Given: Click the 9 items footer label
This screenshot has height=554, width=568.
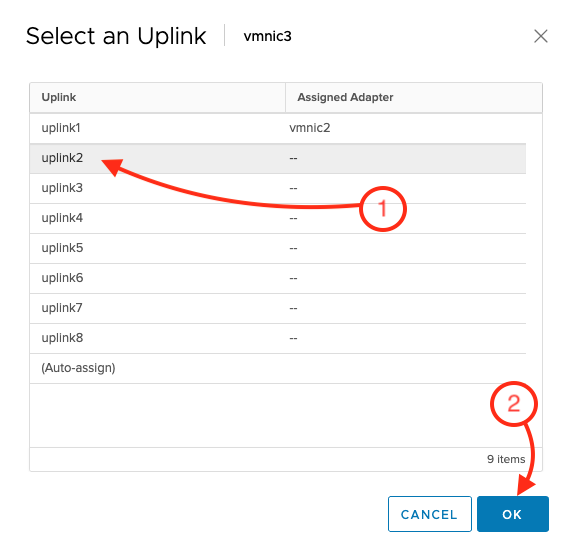Looking at the screenshot, I should coord(506,459).
